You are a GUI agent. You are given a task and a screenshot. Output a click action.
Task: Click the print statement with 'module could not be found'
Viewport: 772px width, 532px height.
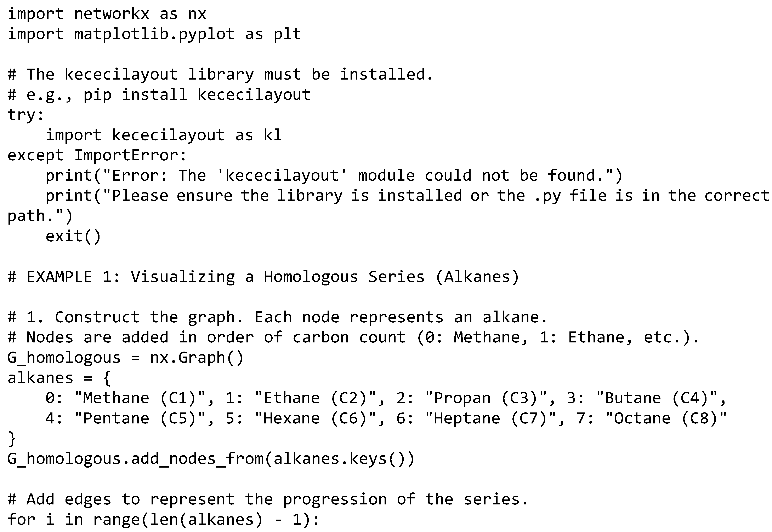point(334,176)
